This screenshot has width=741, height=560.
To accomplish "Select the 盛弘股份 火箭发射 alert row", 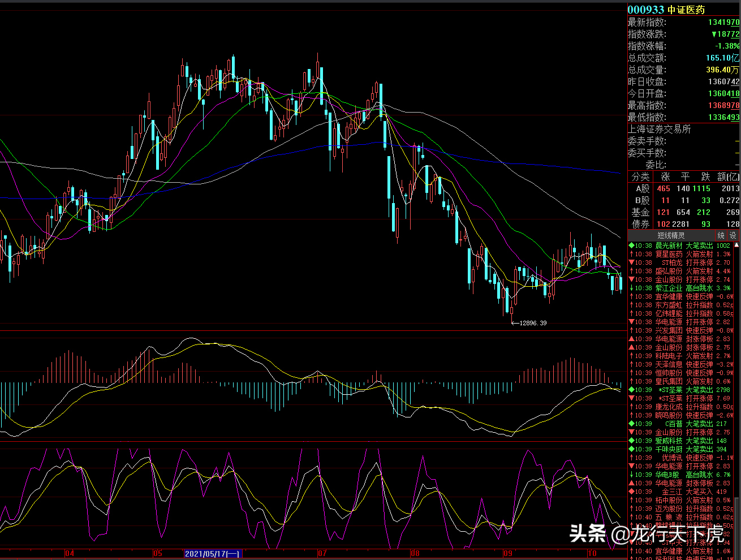I will point(680,271).
